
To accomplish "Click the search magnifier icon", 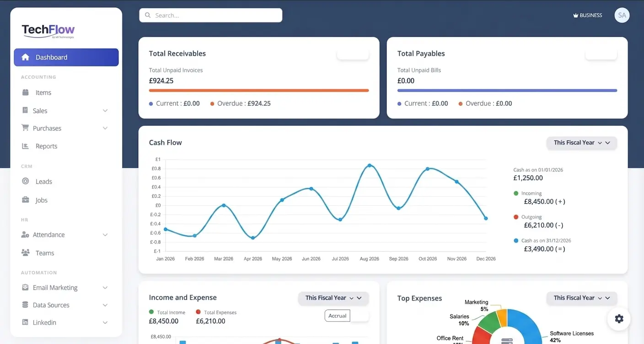I will pyautogui.click(x=148, y=15).
